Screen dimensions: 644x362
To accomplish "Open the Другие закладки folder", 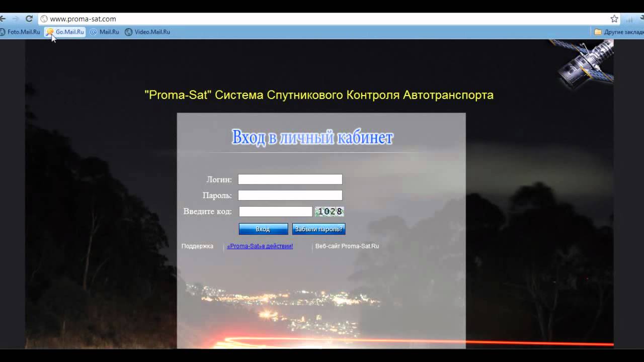I will click(619, 32).
